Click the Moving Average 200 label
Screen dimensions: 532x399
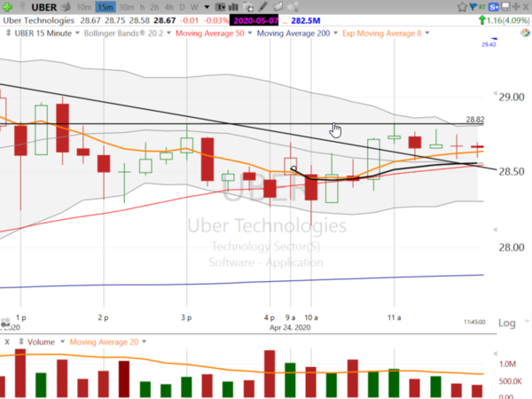[x=293, y=34]
